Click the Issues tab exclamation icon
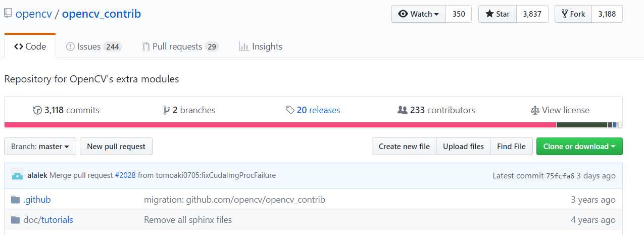This screenshot has width=644, height=235. 70,46
